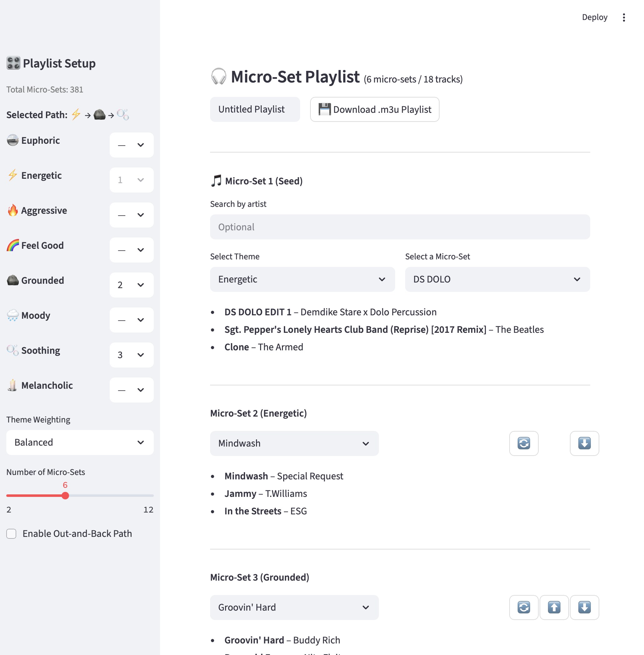
Task: Open the Grounded order dropdown
Action: (132, 285)
